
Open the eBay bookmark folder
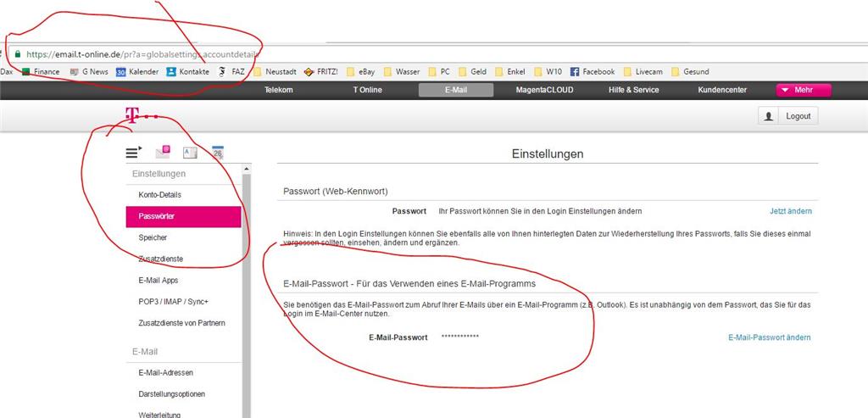click(x=360, y=71)
